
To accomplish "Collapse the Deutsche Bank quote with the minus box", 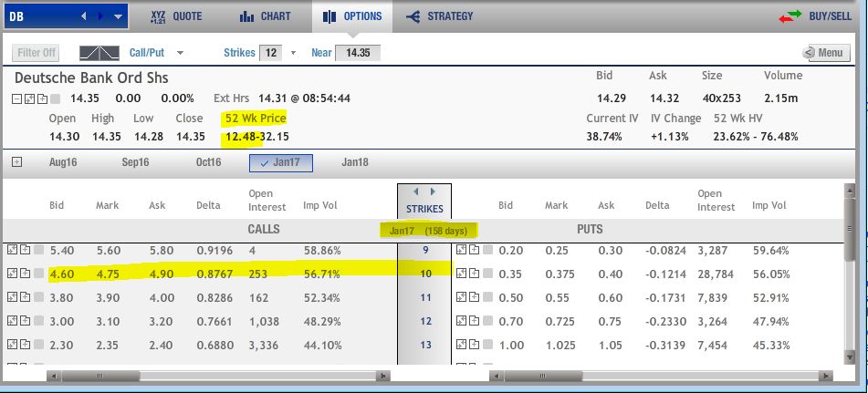I will 16,99.
